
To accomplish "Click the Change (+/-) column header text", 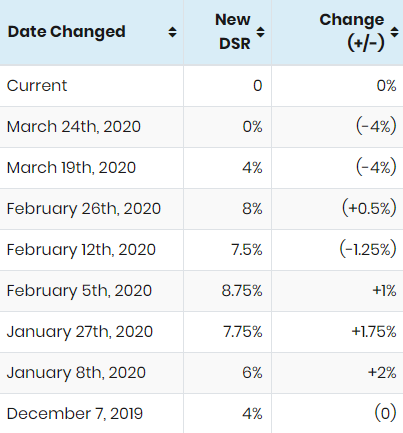I will 352,32.
